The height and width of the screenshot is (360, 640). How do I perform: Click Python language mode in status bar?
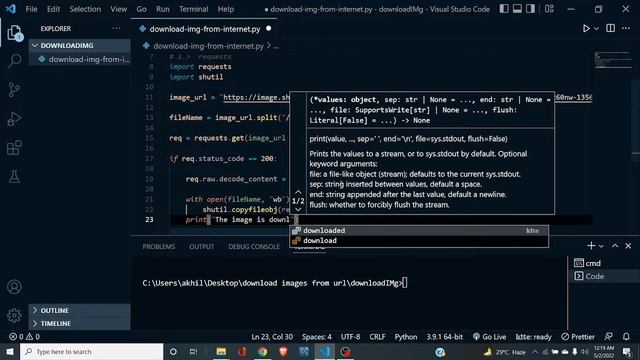406,337
